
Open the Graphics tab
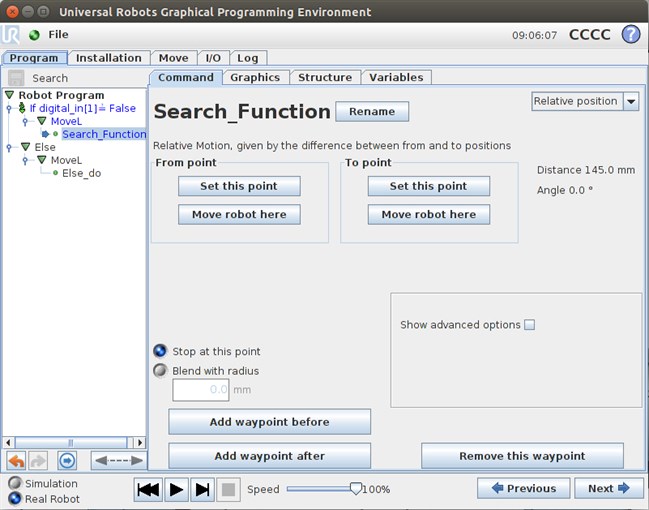click(255, 77)
